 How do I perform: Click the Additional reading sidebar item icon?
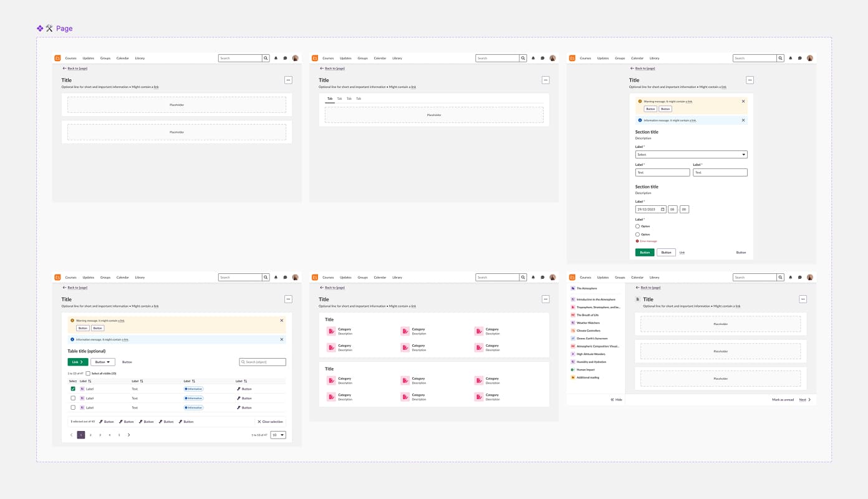pos(573,377)
